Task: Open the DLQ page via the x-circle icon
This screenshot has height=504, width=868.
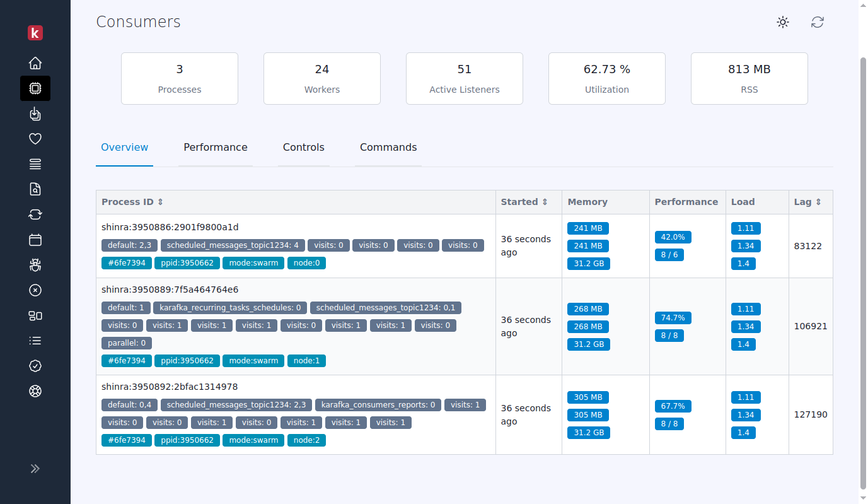Action: coord(35,290)
